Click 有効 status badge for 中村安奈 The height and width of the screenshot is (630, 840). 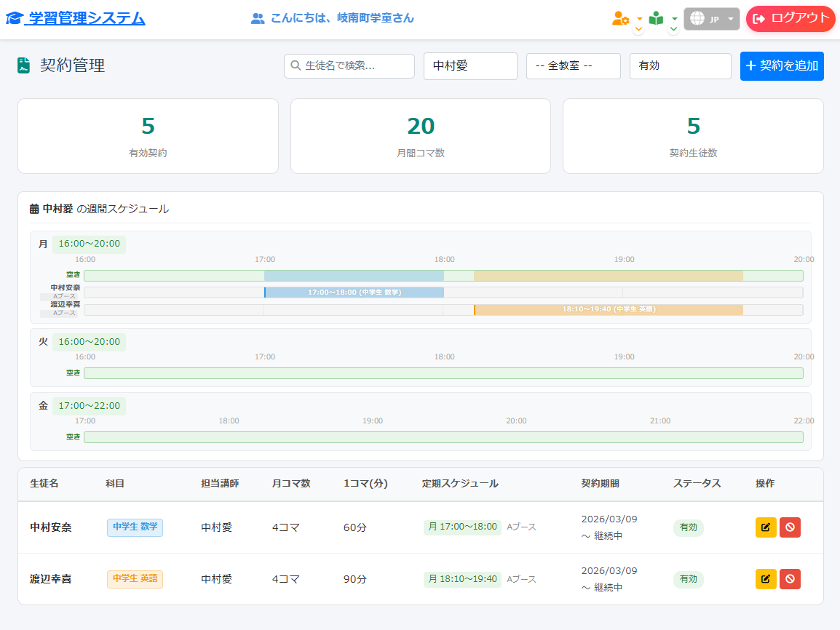coord(689,527)
